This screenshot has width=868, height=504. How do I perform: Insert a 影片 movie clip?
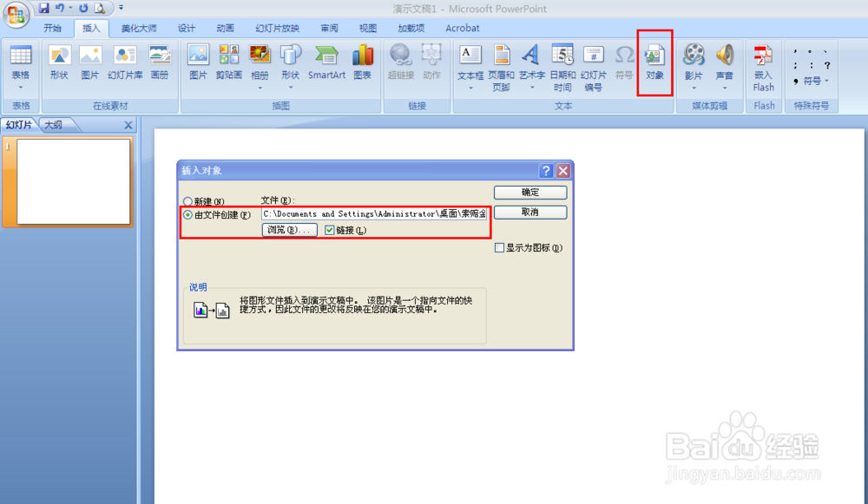click(694, 61)
